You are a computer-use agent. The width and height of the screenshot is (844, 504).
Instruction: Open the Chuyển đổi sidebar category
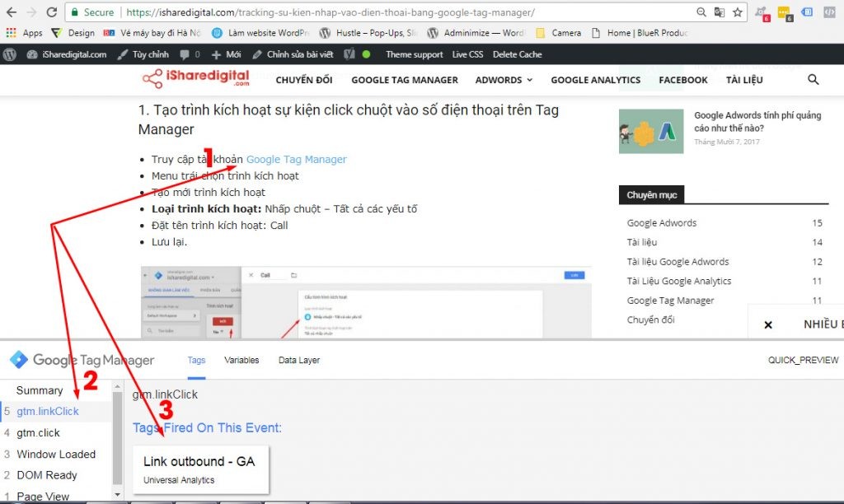pyautogui.click(x=650, y=320)
